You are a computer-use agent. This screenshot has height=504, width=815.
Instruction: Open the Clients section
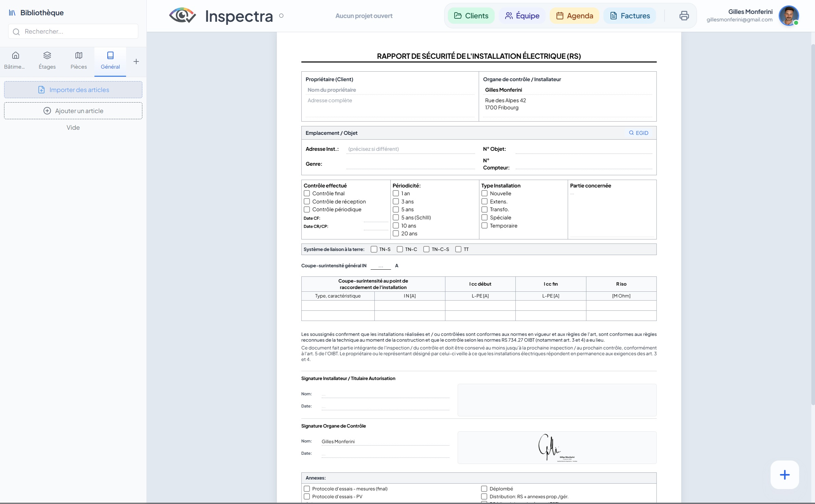[471, 16]
